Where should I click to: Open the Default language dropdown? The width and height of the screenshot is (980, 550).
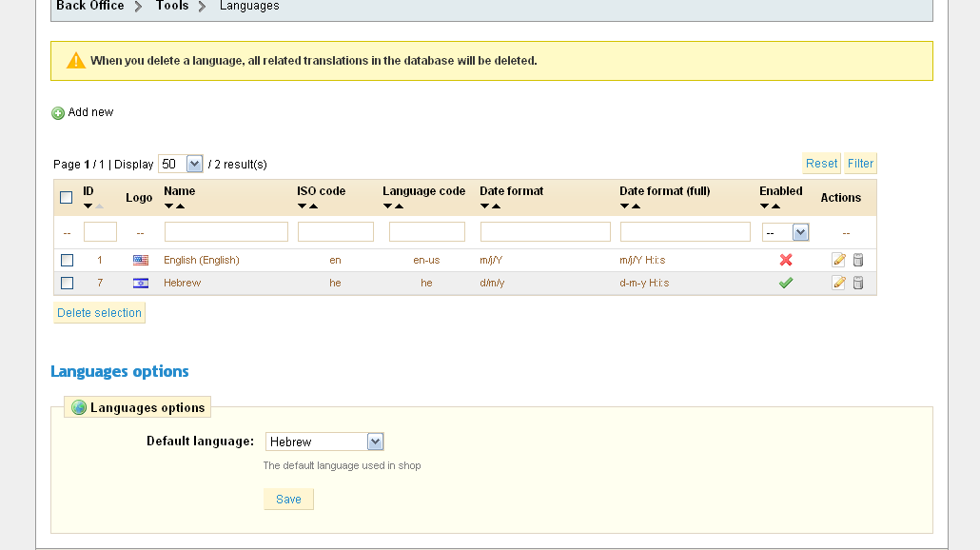pyautogui.click(x=324, y=442)
